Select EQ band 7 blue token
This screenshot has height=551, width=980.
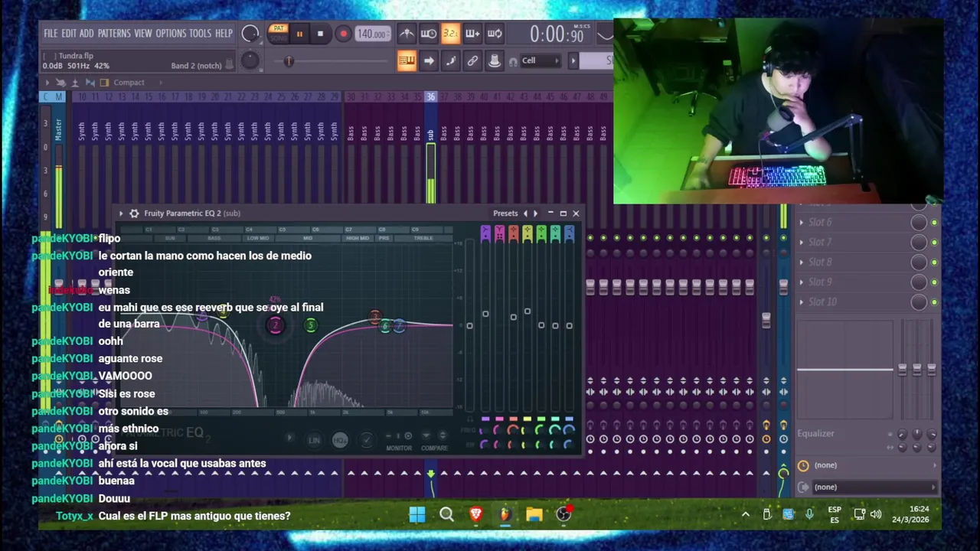pos(399,327)
